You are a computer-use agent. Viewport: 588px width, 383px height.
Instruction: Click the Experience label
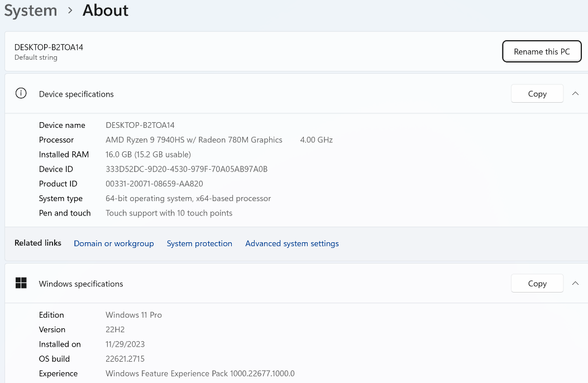click(58, 374)
